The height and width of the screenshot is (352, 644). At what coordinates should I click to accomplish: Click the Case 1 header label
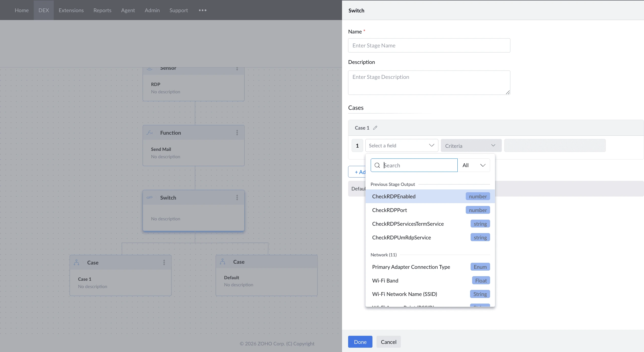(362, 128)
